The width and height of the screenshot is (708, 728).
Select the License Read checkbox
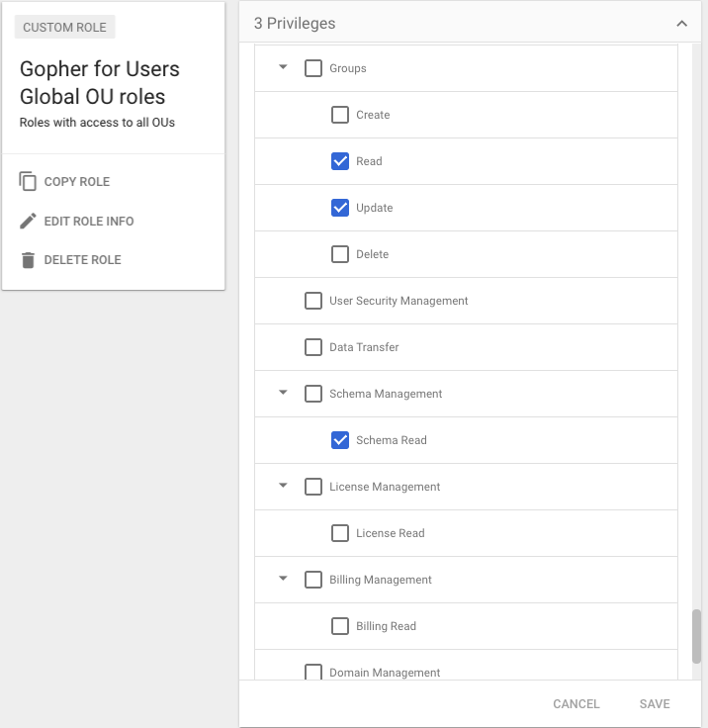click(340, 533)
